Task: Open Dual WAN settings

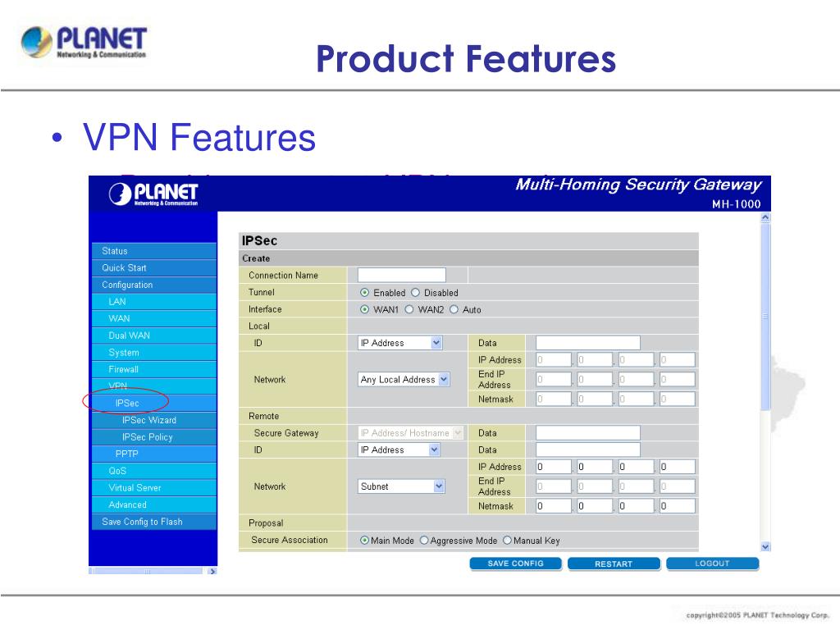Action: [154, 336]
